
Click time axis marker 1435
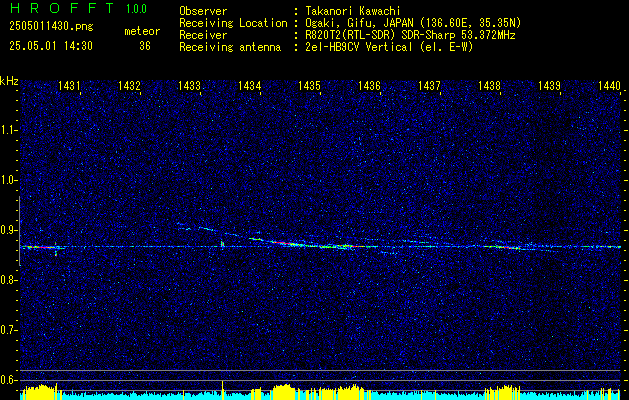(309, 85)
